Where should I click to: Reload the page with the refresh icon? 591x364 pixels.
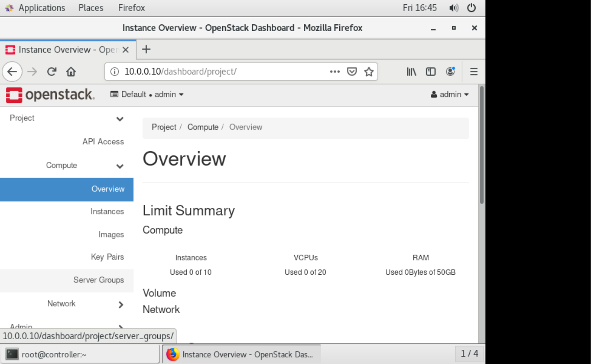point(51,71)
